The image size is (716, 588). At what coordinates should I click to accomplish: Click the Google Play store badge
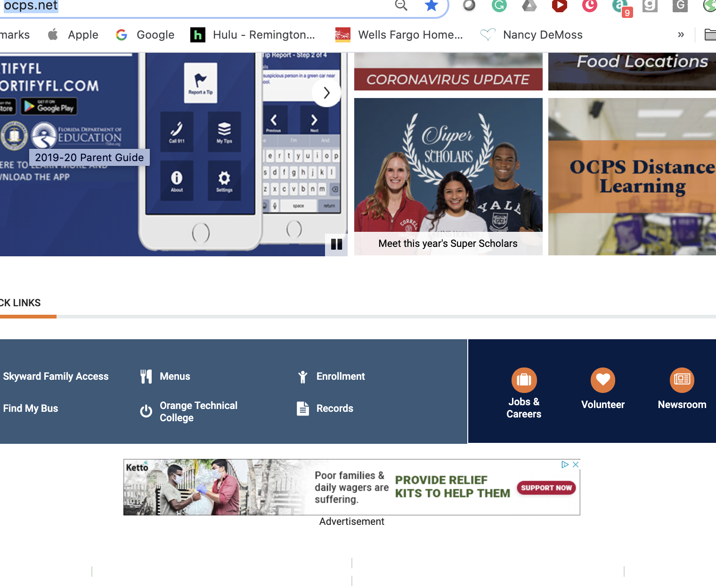click(x=49, y=106)
